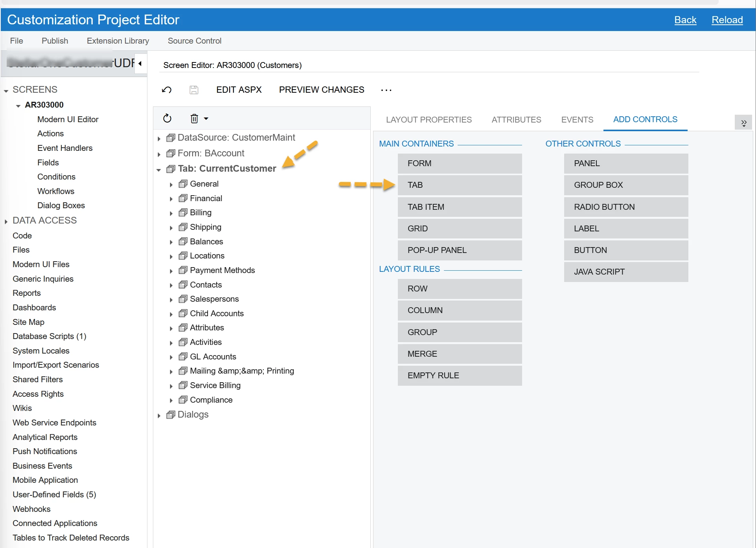Open the three-dots more actions menu
The height and width of the screenshot is (548, 756).
(386, 90)
